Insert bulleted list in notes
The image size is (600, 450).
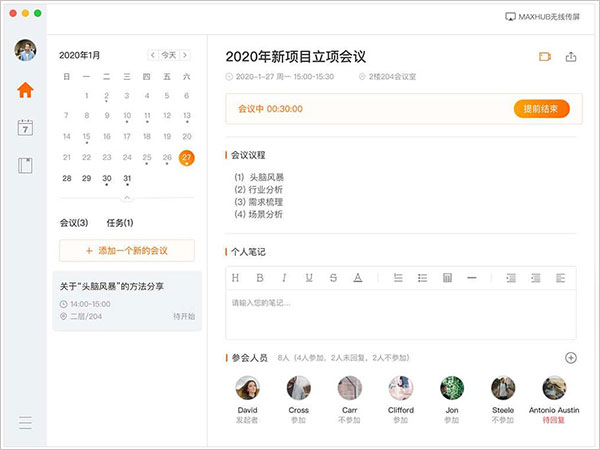tap(422, 278)
